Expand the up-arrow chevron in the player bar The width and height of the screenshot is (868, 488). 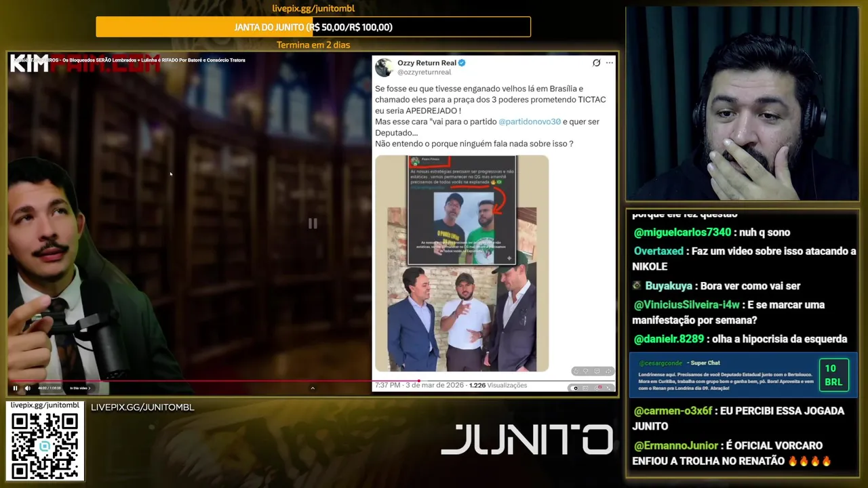[313, 388]
